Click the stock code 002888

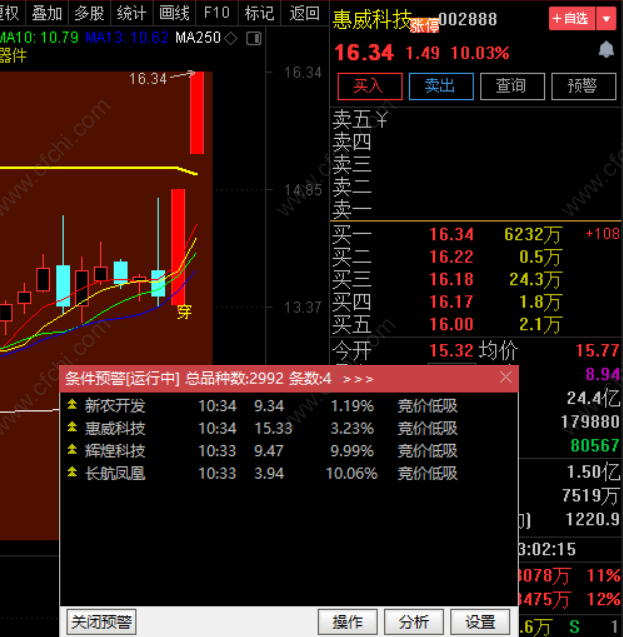tap(468, 19)
